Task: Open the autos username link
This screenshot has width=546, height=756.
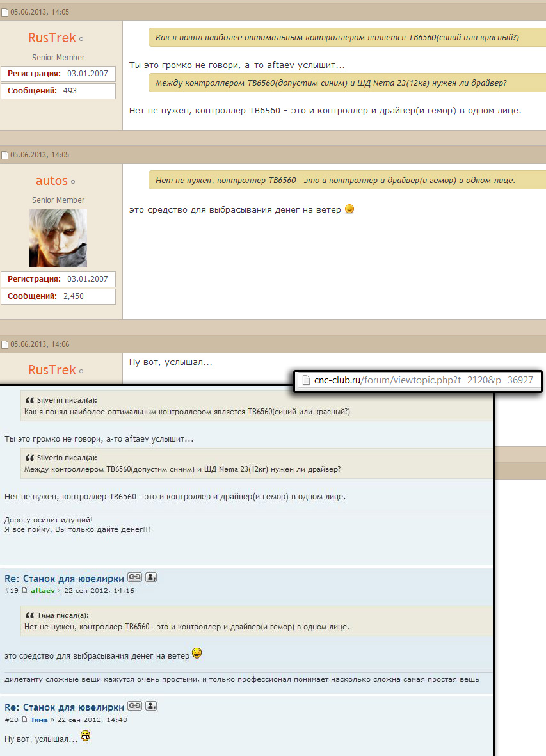Action: pos(52,181)
